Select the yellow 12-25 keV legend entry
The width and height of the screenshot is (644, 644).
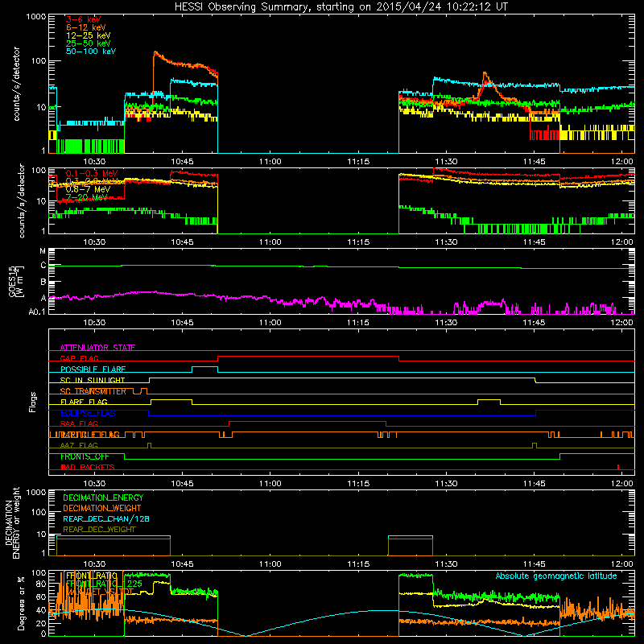click(x=89, y=35)
